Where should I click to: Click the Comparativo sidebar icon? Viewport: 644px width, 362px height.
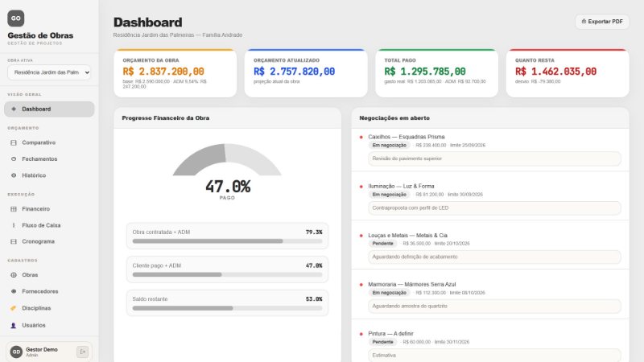point(14,143)
